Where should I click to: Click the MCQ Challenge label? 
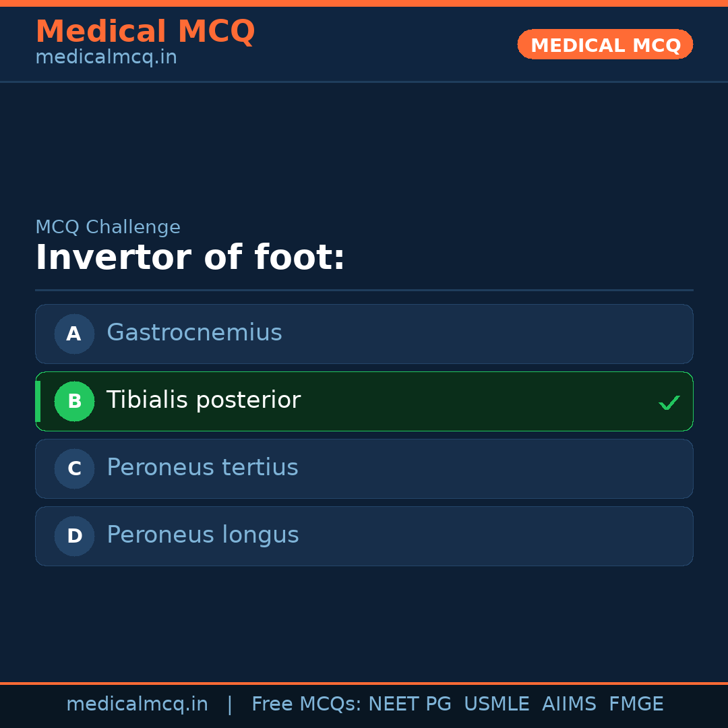point(108,227)
